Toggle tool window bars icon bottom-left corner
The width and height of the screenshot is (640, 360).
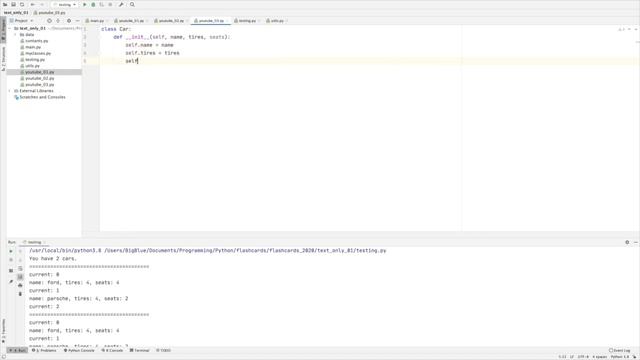click(x=3, y=357)
